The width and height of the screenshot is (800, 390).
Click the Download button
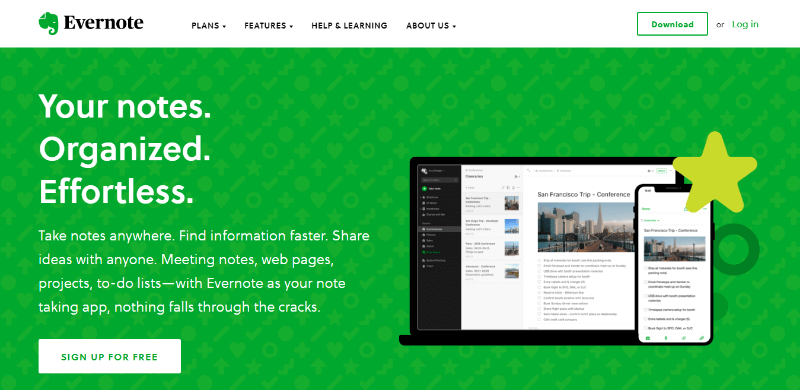[x=672, y=24]
